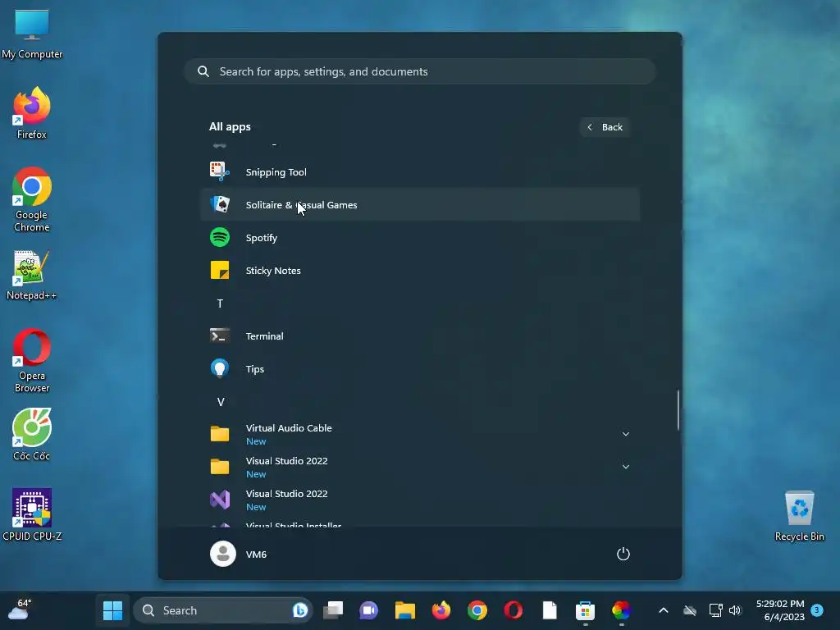
Task: Open the Spotify app icon
Action: click(x=220, y=237)
